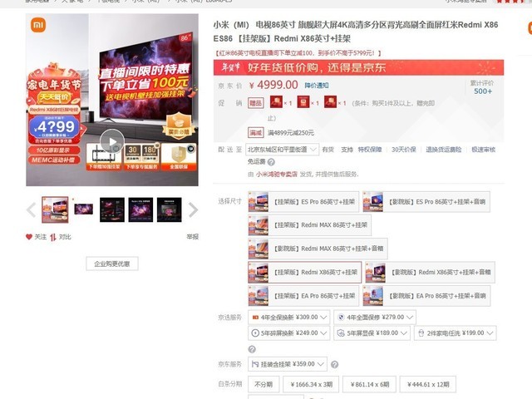
Task: Select 【挂架版】EA Pro 86英寸+挂架 option
Action: click(x=303, y=296)
